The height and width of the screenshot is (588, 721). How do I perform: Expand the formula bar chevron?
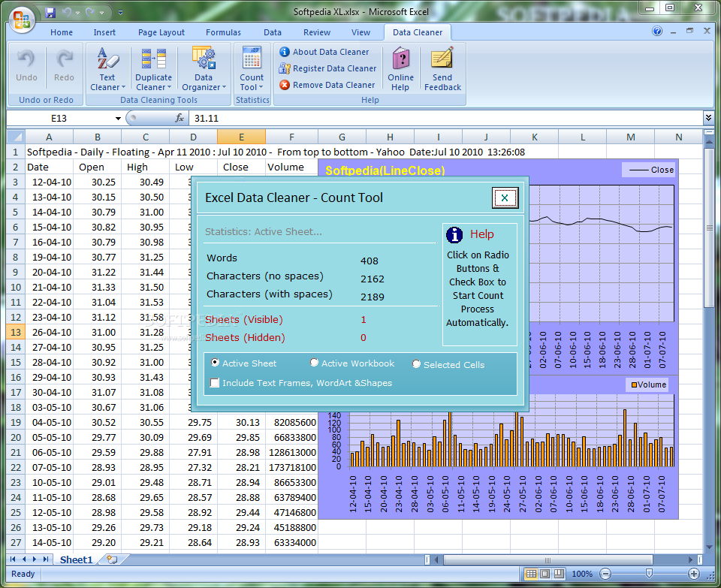pyautogui.click(x=708, y=118)
